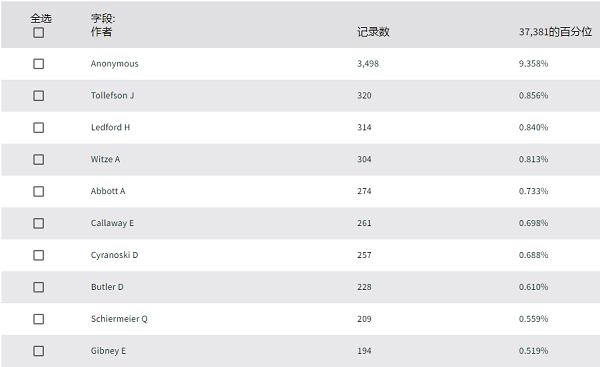Check the Abbott A row checkbox
The image size is (600, 367).
pos(38,191)
